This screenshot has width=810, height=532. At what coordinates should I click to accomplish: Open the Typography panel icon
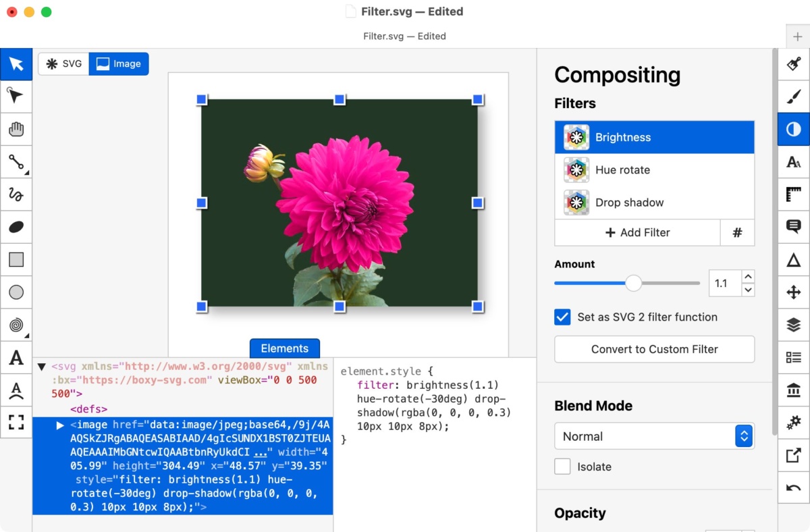click(794, 162)
